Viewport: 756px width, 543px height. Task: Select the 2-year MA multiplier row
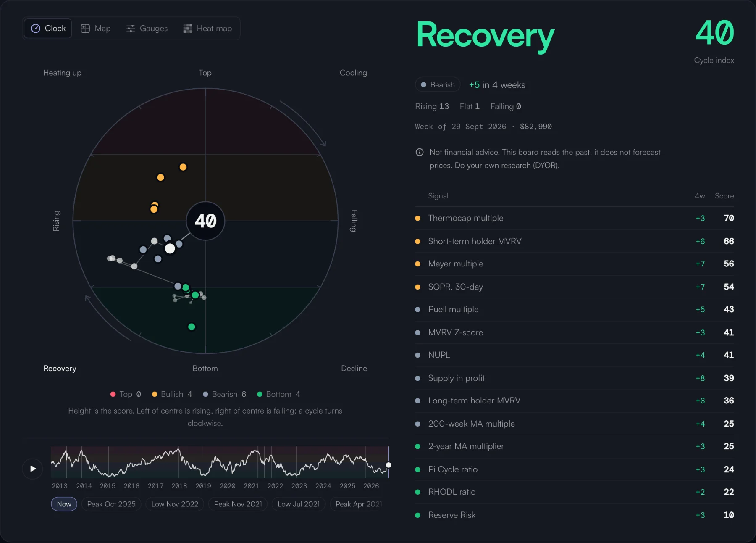[574, 446]
